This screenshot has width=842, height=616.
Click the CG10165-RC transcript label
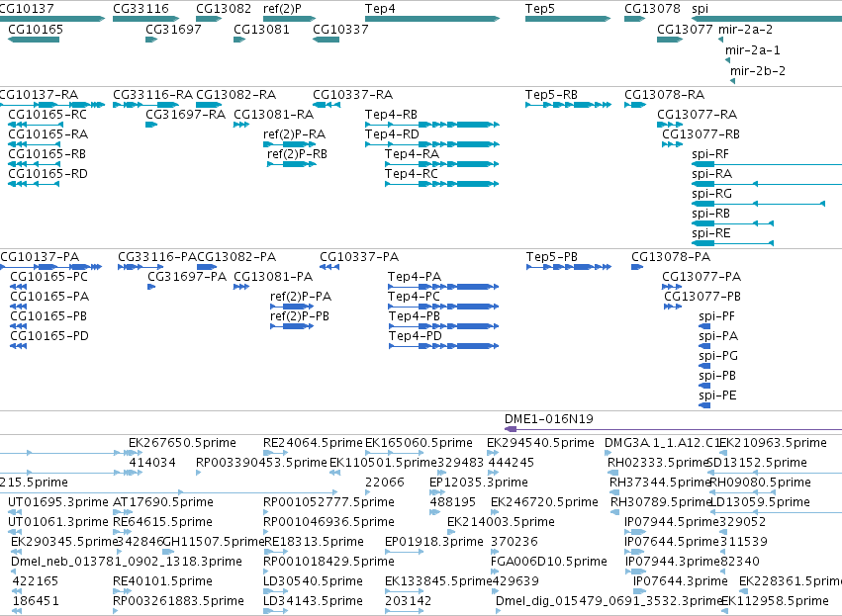point(47,115)
